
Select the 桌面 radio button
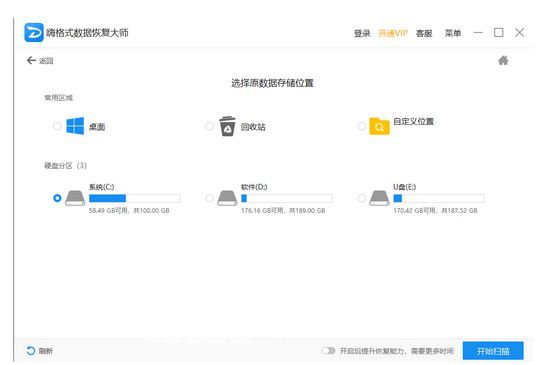tap(57, 126)
